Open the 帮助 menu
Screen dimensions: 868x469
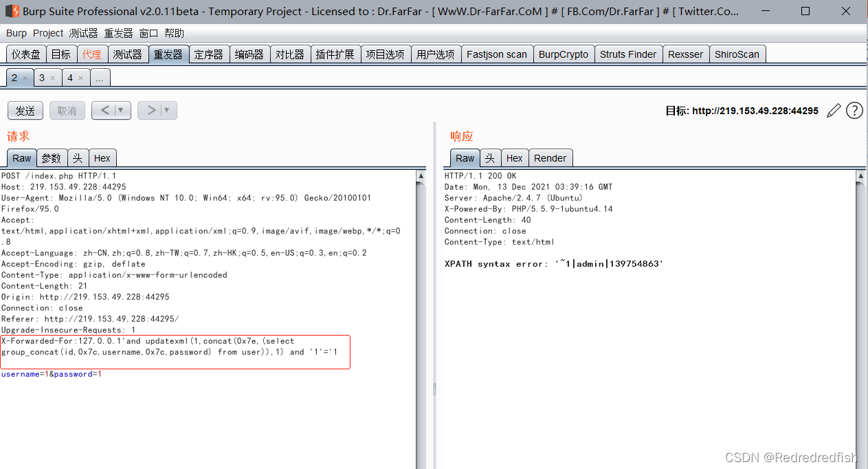coord(175,33)
